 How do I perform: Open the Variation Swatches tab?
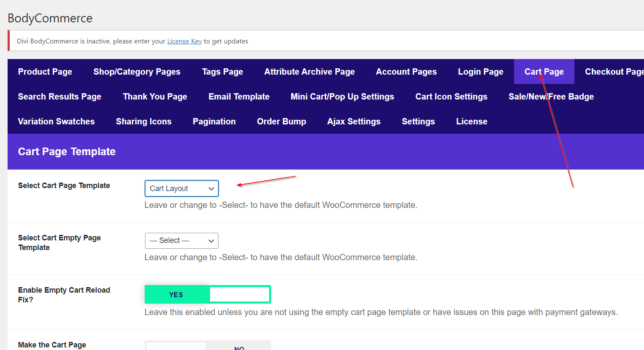click(x=56, y=121)
